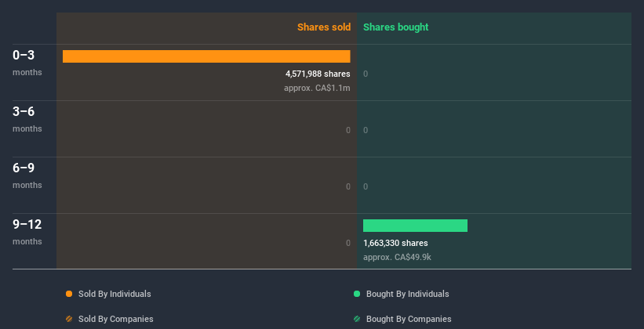The image size is (644, 329).
Task: Click the 4,571,988 shares value
Action: 318,74
